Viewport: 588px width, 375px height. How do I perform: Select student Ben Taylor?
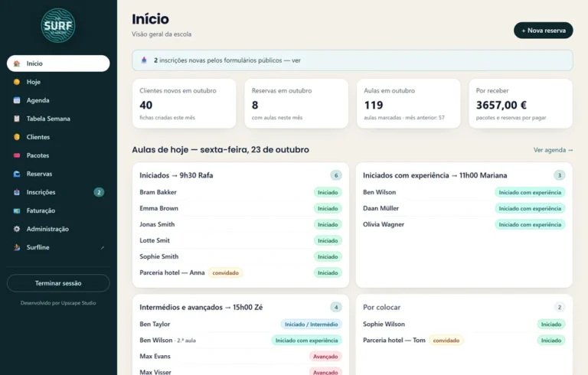pos(155,324)
